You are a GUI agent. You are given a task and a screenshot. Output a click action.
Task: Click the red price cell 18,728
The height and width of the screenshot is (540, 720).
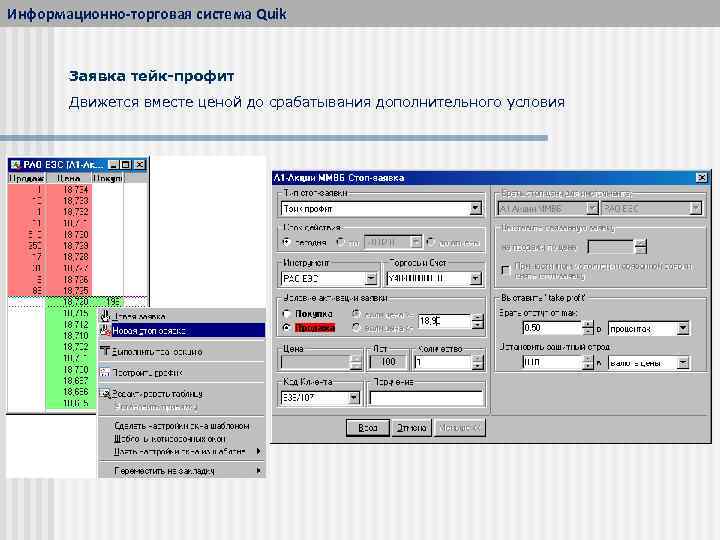pyautogui.click(x=69, y=257)
